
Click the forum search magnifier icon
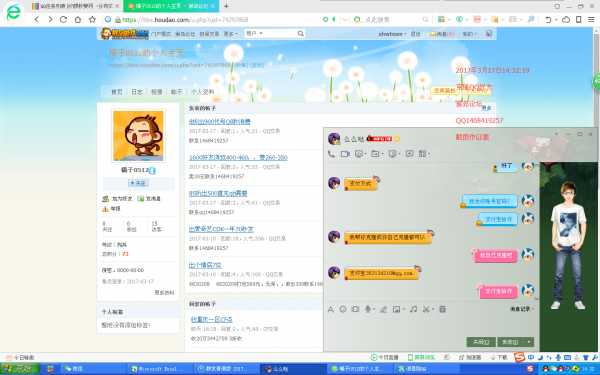[x=301, y=34]
